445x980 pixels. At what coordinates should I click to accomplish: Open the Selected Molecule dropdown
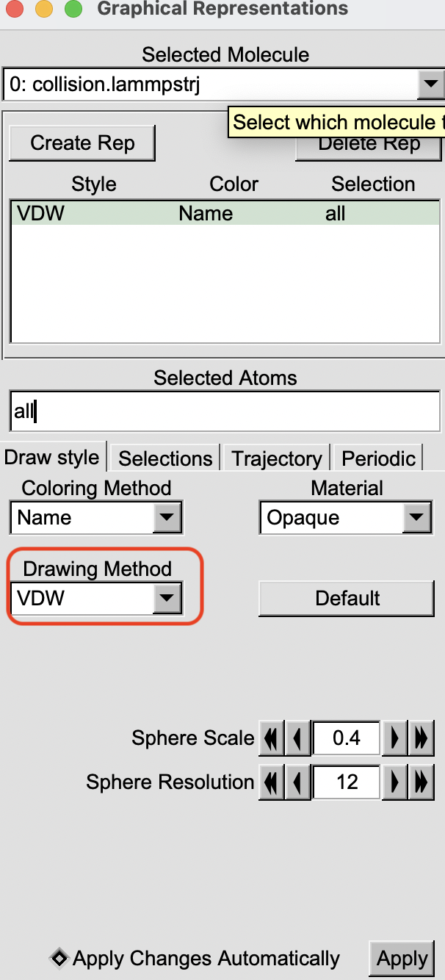(x=430, y=85)
